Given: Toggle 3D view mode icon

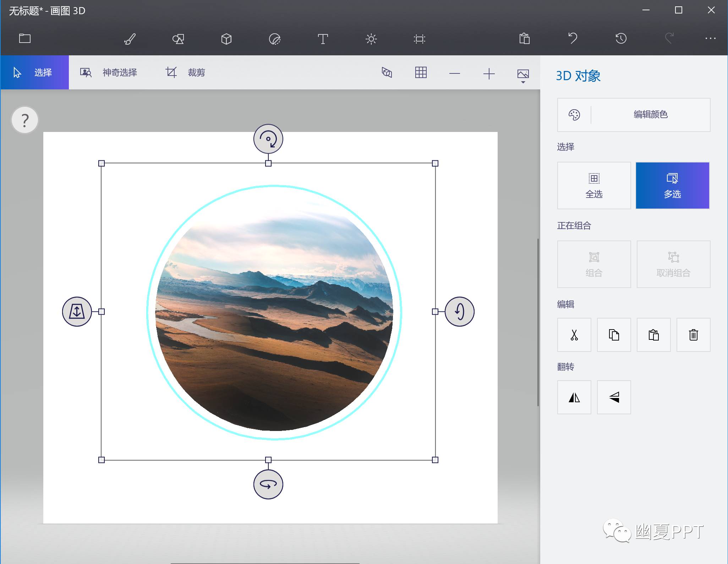Looking at the screenshot, I should [387, 73].
